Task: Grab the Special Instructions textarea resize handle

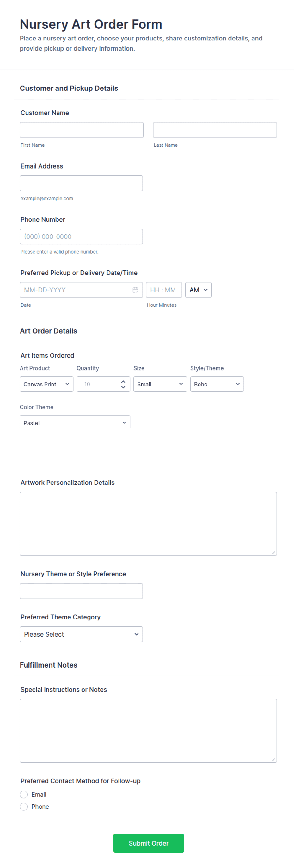Action: click(273, 759)
